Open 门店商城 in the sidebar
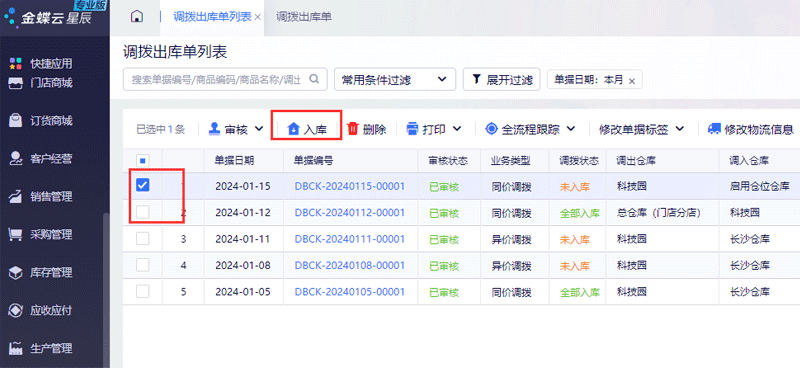Screen dimensions: 800x368 (51, 83)
